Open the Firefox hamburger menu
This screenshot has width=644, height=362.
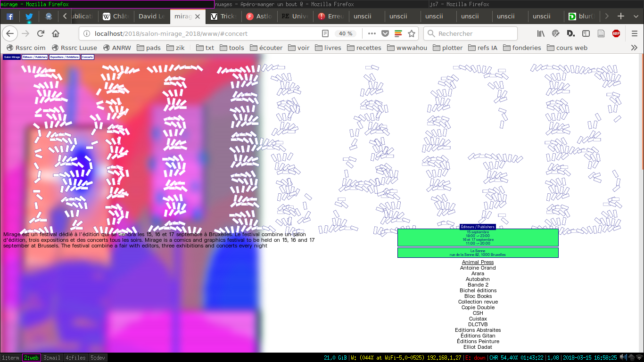(x=635, y=33)
